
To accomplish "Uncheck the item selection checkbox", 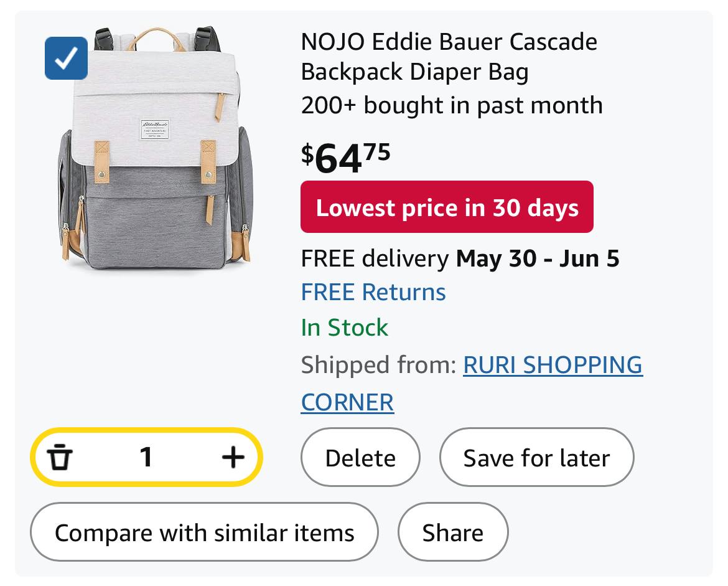I will click(x=66, y=58).
